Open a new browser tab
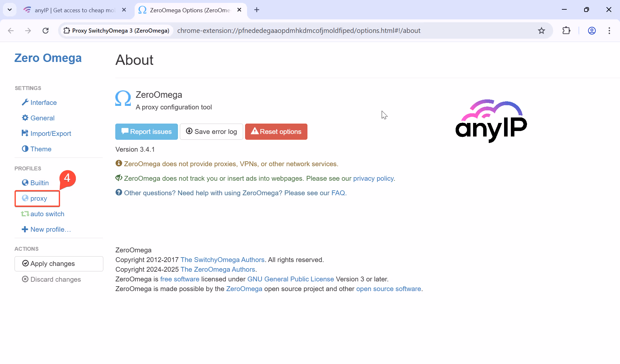 coord(256,10)
